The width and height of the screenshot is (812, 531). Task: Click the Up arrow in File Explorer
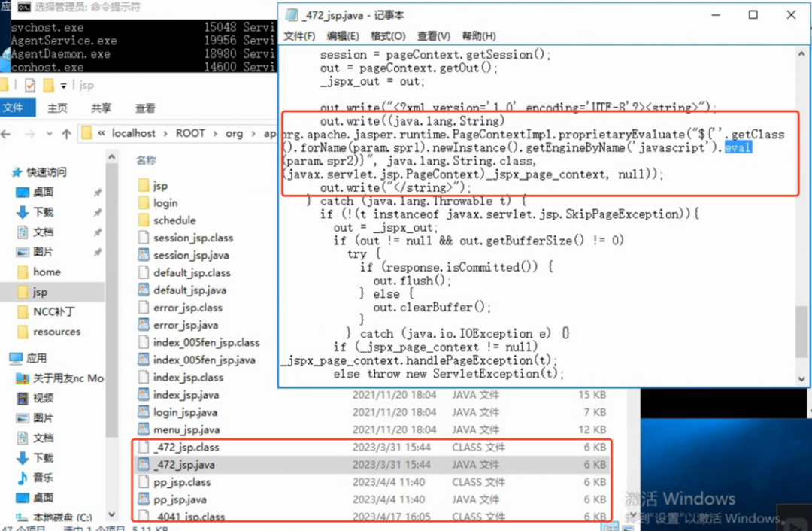[67, 134]
